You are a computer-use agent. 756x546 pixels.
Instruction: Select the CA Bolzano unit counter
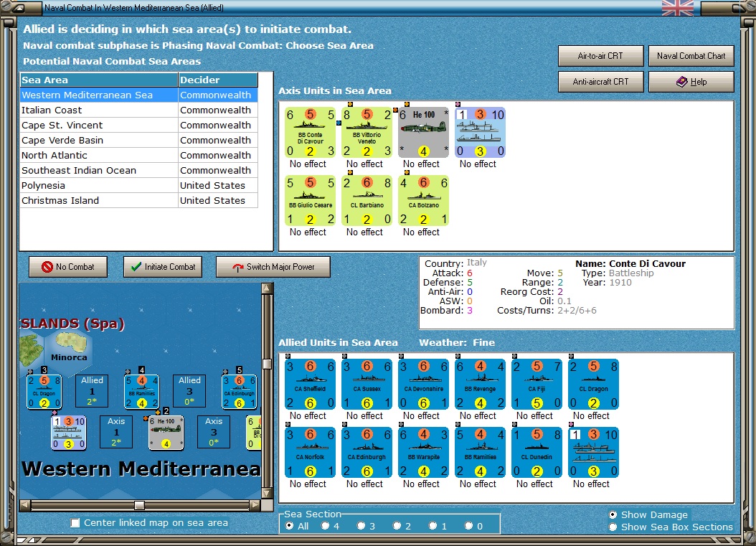tap(423, 201)
